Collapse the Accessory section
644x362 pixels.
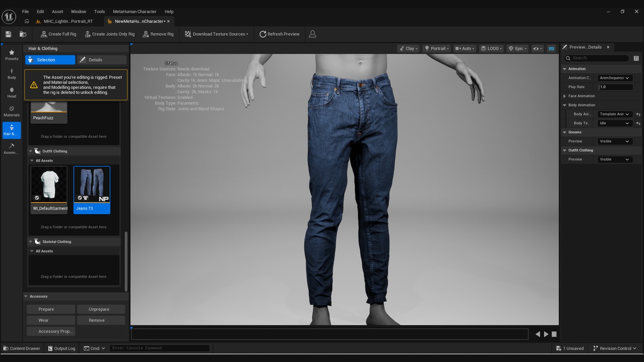tap(26, 297)
